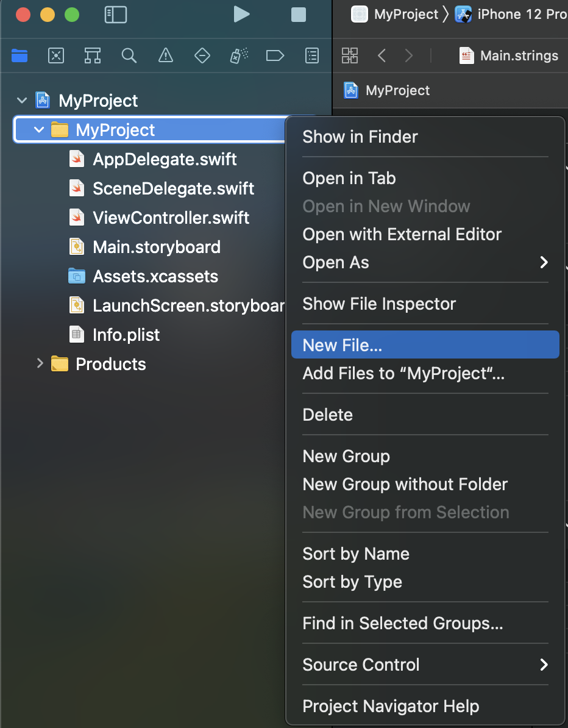This screenshot has height=728, width=568.
Task: Show the Breakpoint navigator
Action: coord(275,56)
